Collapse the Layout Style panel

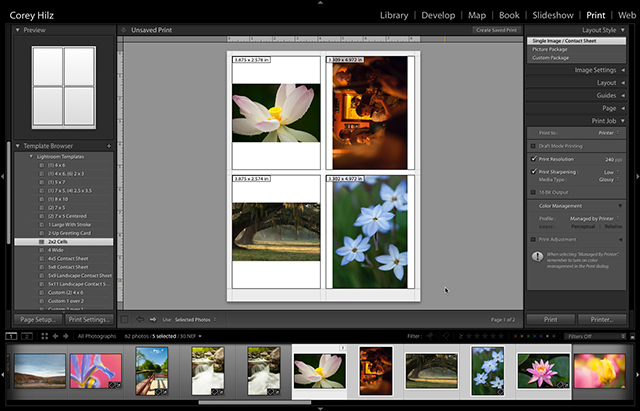click(622, 30)
